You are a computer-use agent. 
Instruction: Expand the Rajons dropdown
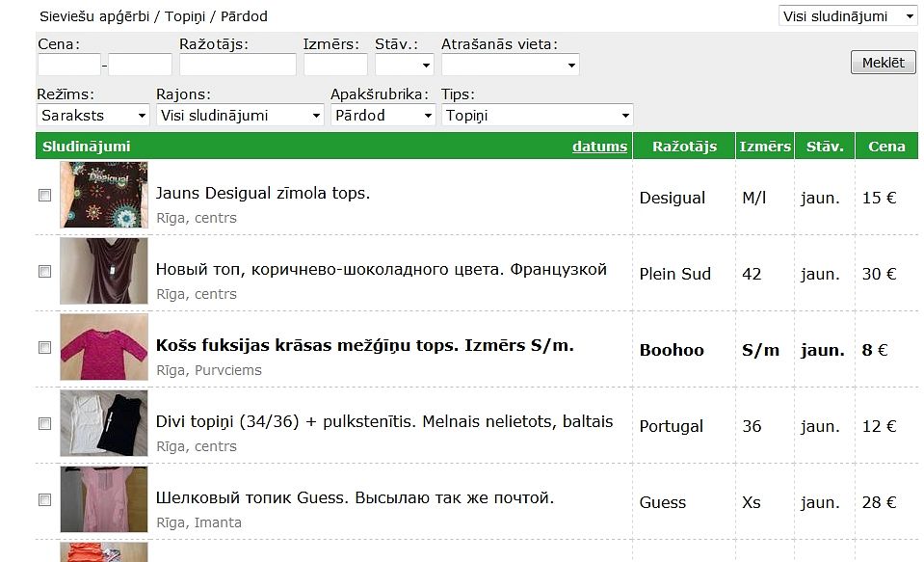pyautogui.click(x=241, y=115)
